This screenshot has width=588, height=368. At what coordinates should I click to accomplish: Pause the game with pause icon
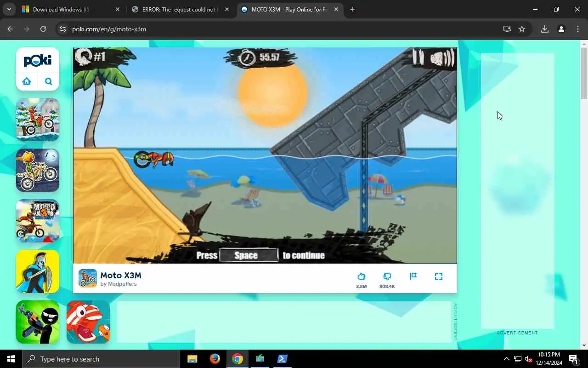pos(418,57)
